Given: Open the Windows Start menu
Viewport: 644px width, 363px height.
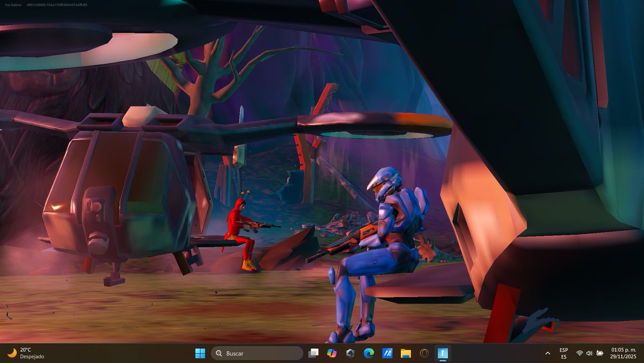Looking at the screenshot, I should pyautogui.click(x=200, y=353).
